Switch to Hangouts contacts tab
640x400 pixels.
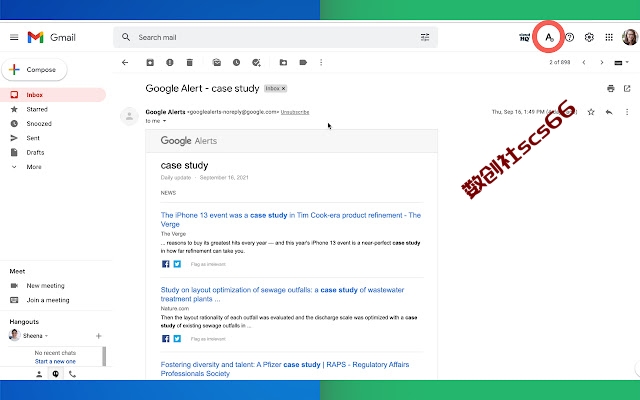[39, 374]
